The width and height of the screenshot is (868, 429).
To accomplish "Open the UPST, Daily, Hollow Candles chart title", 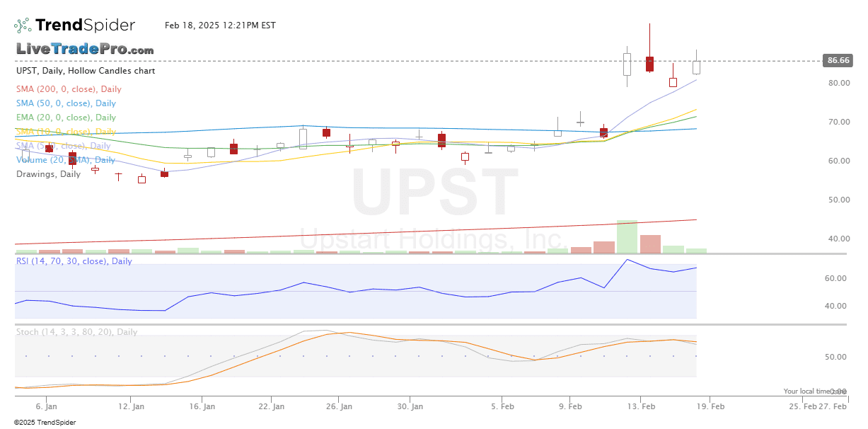I will pyautogui.click(x=85, y=71).
